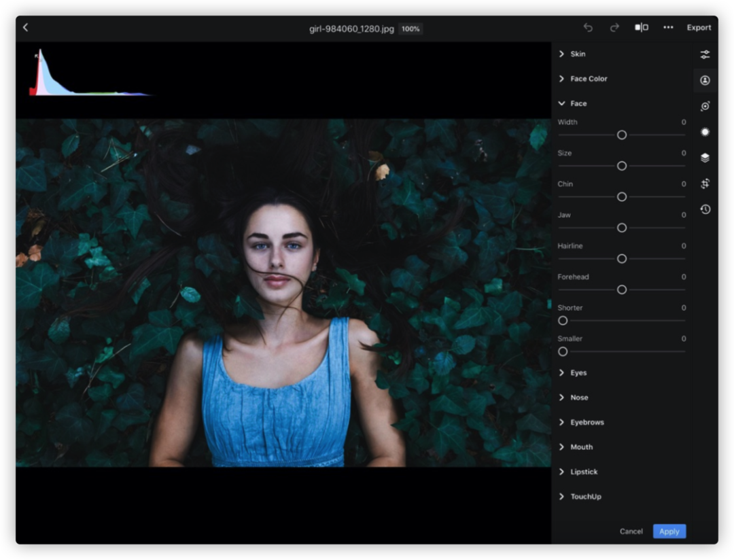Go back using the top-left arrow

pyautogui.click(x=26, y=28)
